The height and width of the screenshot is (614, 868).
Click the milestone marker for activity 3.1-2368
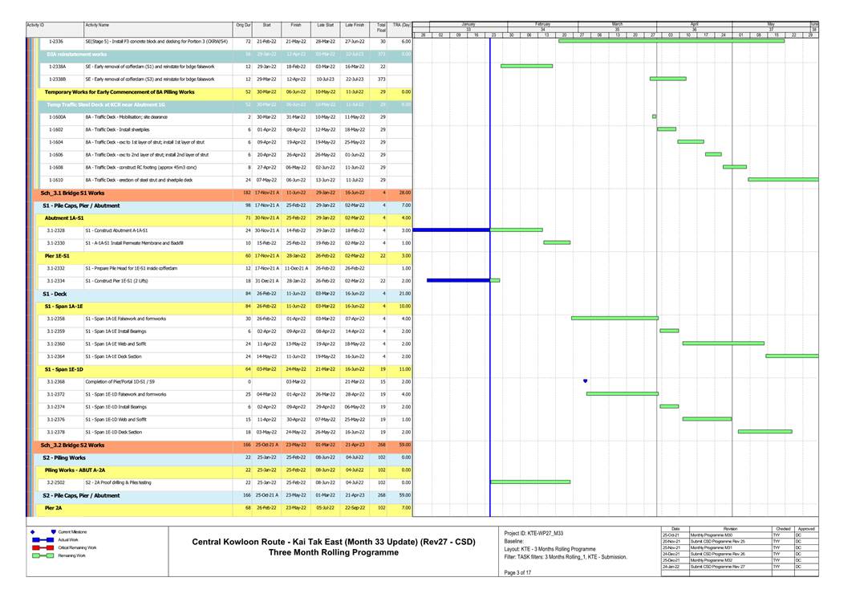point(585,381)
